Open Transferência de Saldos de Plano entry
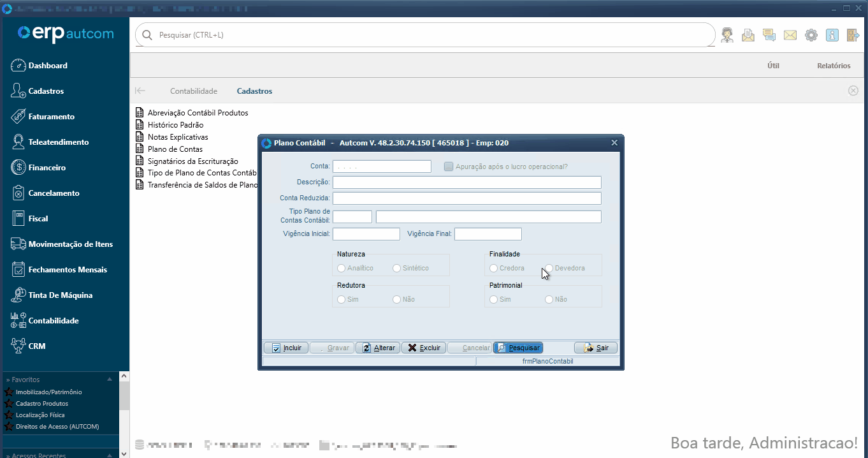This screenshot has width=868, height=458. coord(196,185)
